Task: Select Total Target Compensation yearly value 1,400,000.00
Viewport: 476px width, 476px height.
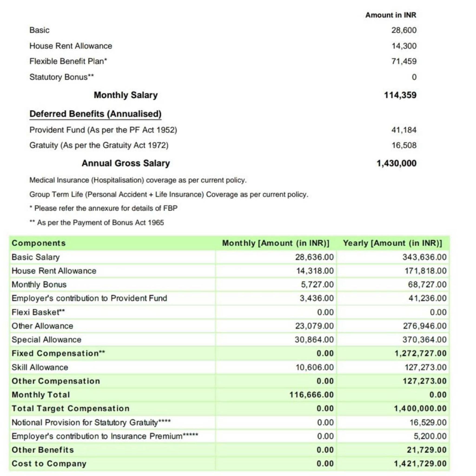Action: click(x=420, y=409)
